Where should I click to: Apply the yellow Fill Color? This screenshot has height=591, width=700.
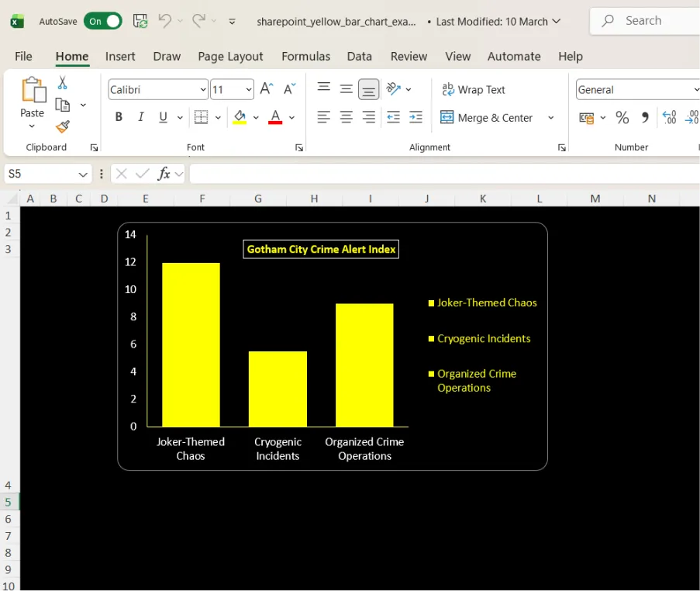pyautogui.click(x=240, y=117)
